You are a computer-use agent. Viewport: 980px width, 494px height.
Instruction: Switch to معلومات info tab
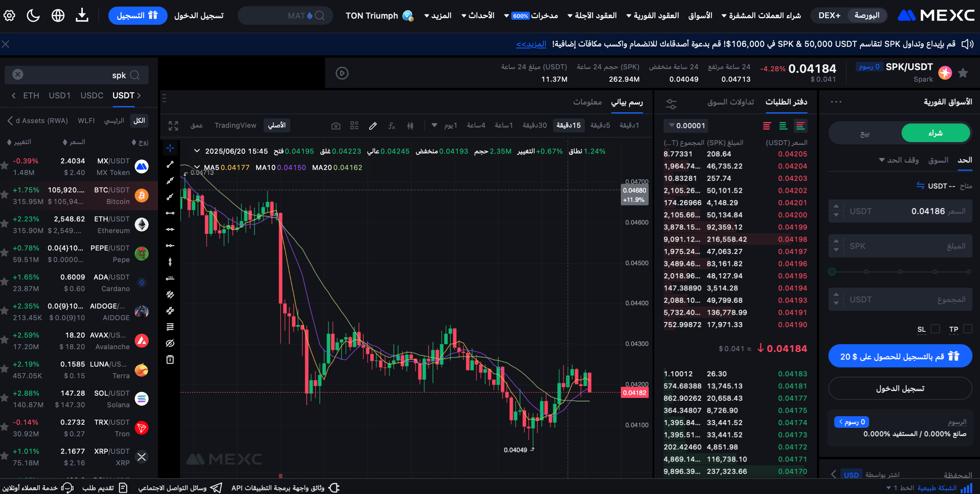coord(587,102)
